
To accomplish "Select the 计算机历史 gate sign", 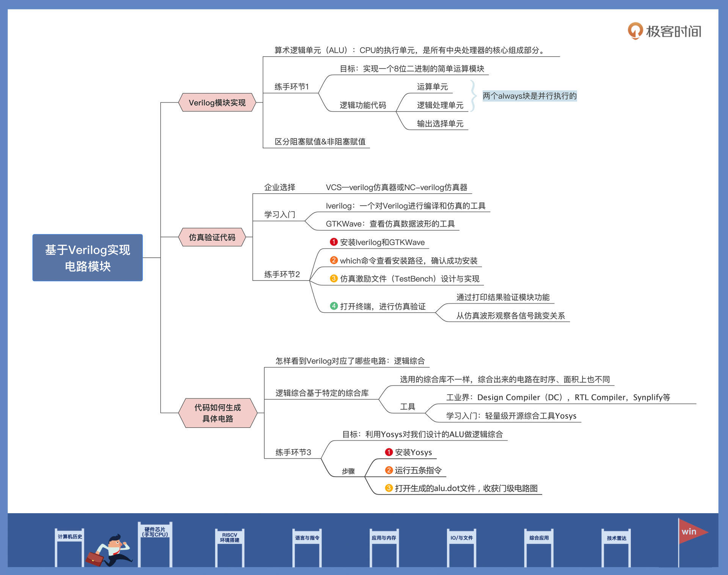I will tap(70, 536).
